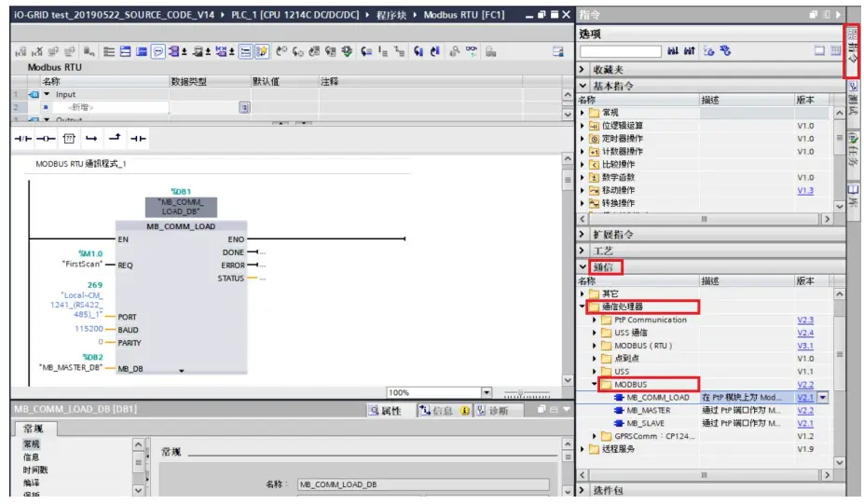This screenshot has width=864, height=504.
Task: Select the 常规 tab in properties panel
Action: coord(33,429)
